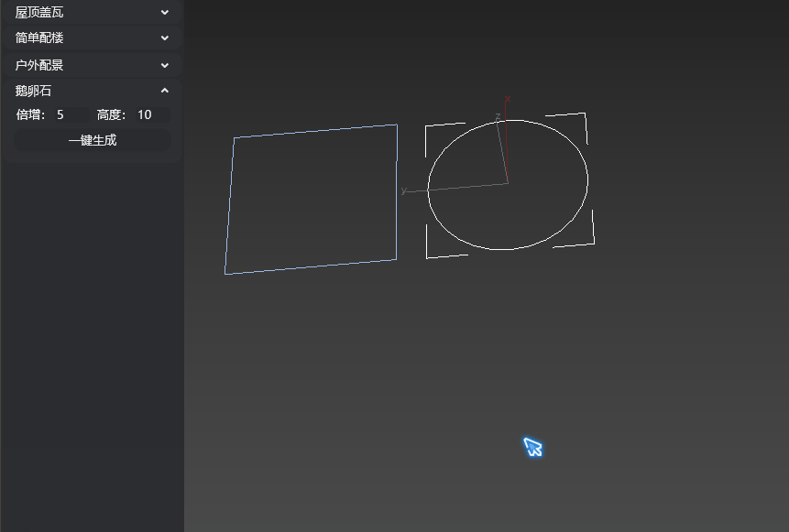The height and width of the screenshot is (532, 789).
Task: Click the 鹅卵石 panel header label
Action: tap(33, 91)
